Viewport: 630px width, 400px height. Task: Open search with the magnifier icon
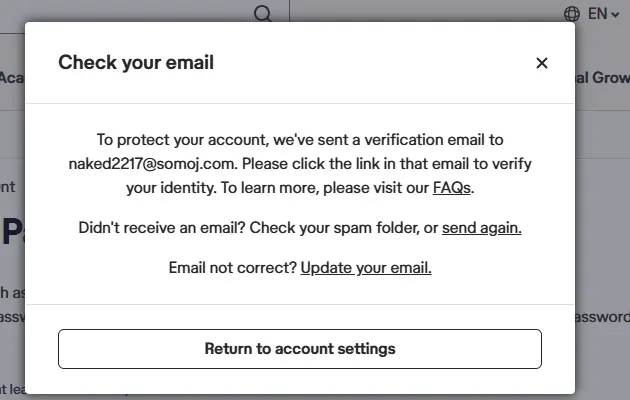(263, 14)
